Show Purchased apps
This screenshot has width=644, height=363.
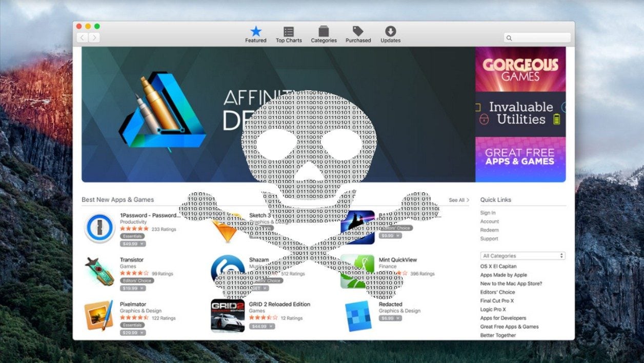[x=358, y=35]
